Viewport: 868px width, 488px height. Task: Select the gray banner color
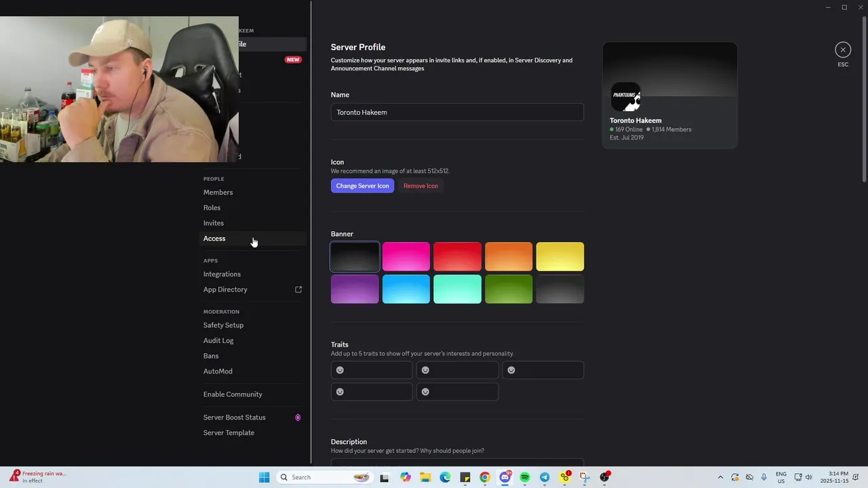(560, 289)
